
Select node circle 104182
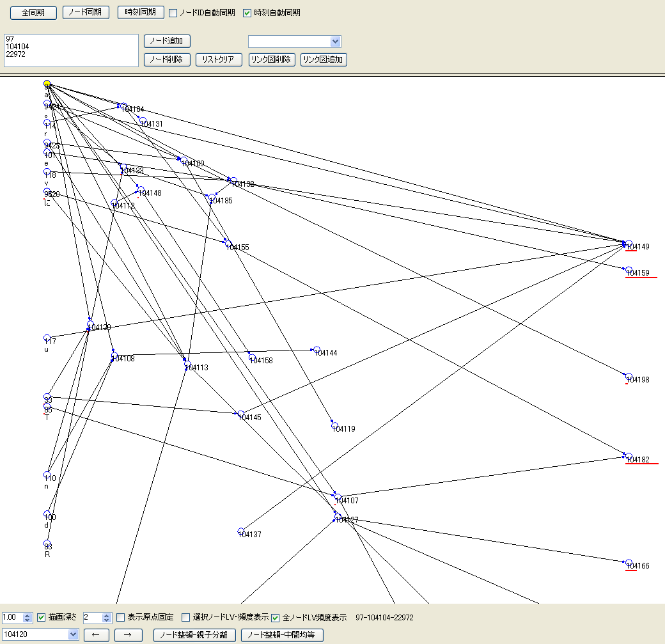click(629, 456)
